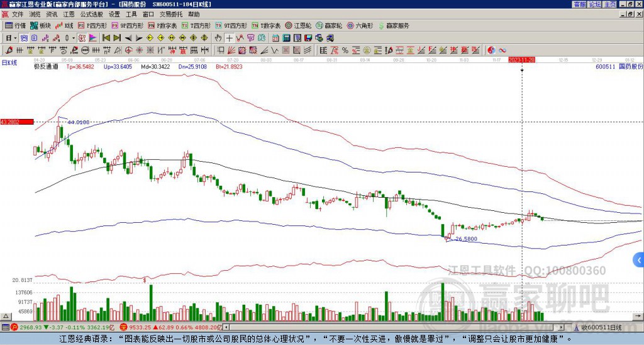Click the 2968.93 index status value
Viewport: 644px width, 345px height.
click(x=31, y=327)
